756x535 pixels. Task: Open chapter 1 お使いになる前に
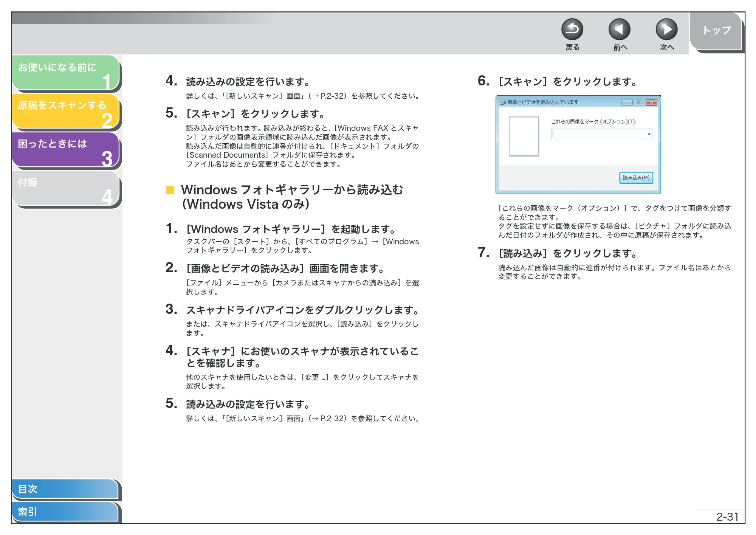pos(66,73)
